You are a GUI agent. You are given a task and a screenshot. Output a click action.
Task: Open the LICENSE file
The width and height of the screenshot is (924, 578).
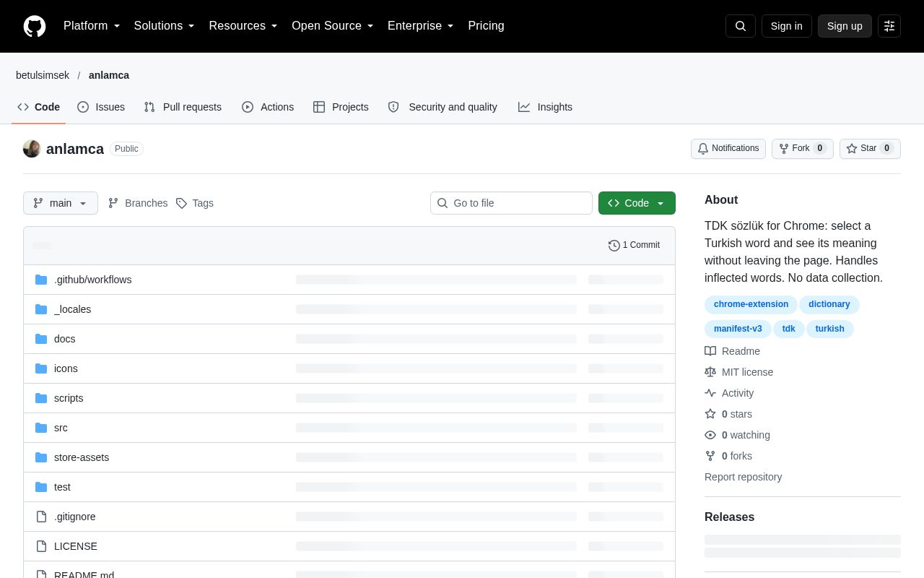tap(76, 546)
